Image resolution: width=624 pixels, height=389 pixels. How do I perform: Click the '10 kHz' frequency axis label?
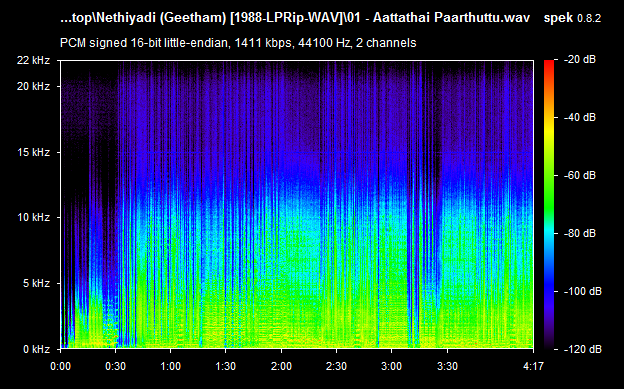[x=33, y=217]
